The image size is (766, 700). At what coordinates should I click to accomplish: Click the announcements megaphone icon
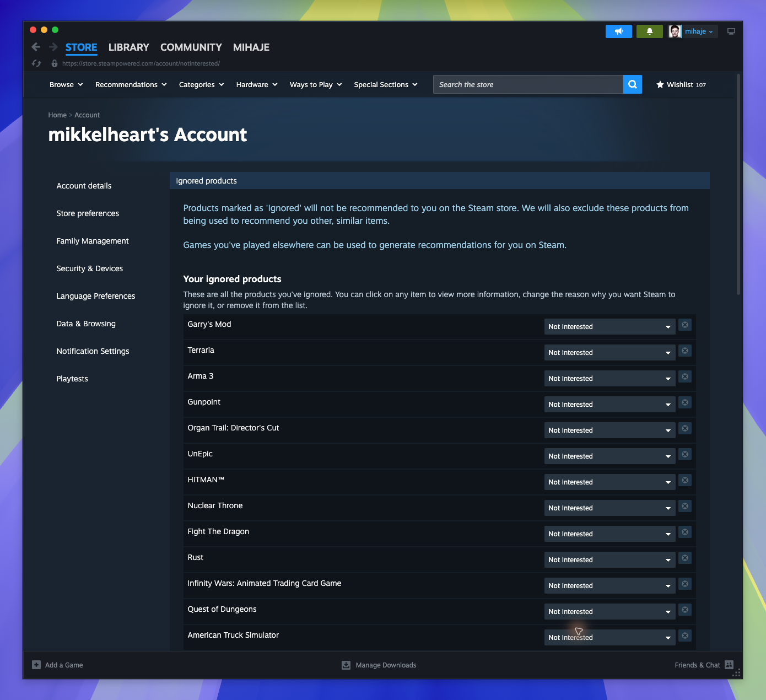619,31
